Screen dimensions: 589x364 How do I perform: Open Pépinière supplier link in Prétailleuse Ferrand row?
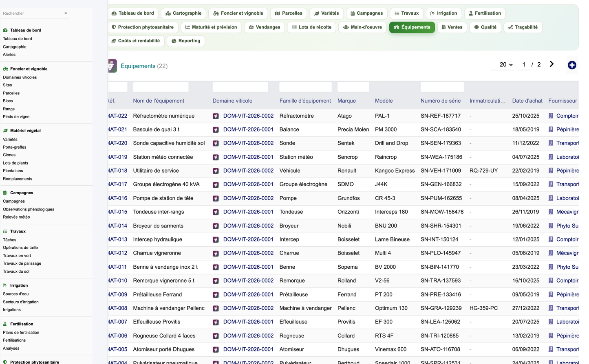click(x=567, y=295)
